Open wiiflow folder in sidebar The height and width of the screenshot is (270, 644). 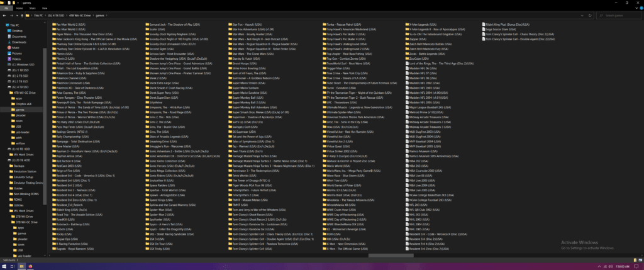[19, 143]
